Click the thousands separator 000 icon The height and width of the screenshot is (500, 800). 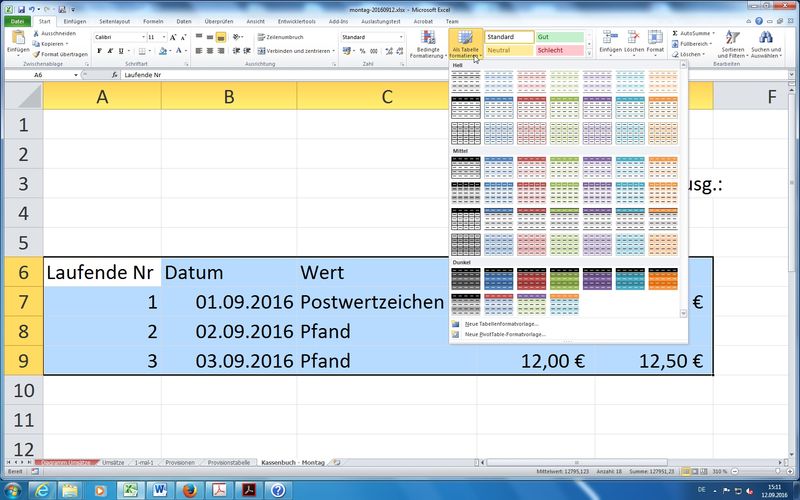click(374, 51)
